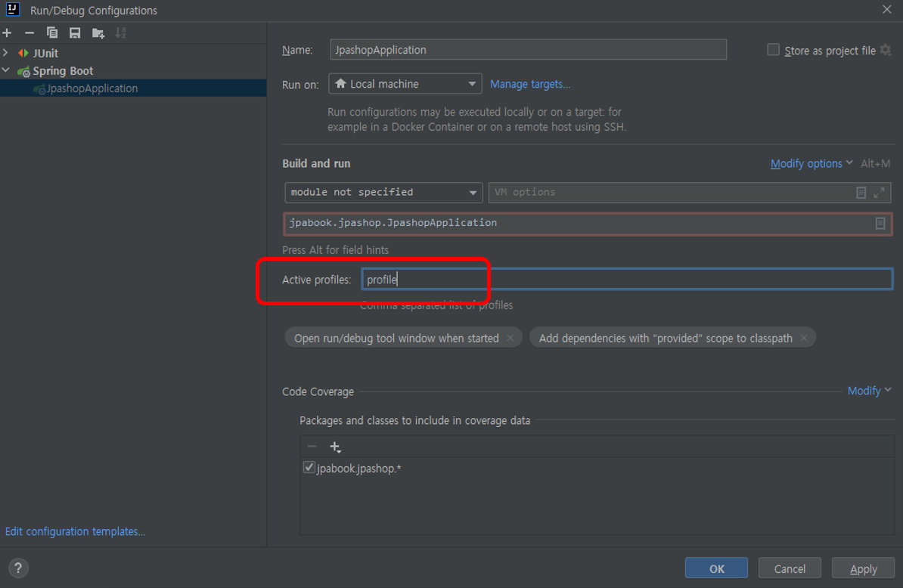This screenshot has width=903, height=588.
Task: Cancel the configuration changes
Action: tap(790, 568)
